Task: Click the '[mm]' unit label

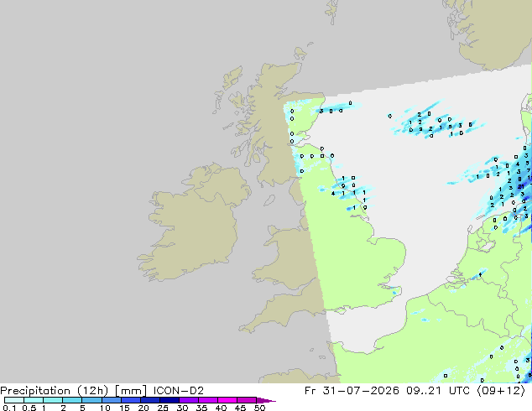Action: 131,391
